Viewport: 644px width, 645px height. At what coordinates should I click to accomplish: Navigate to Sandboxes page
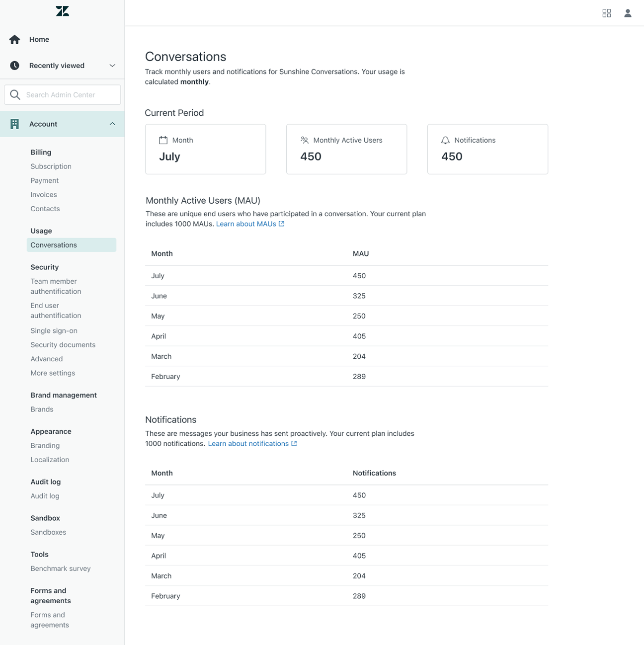(48, 532)
